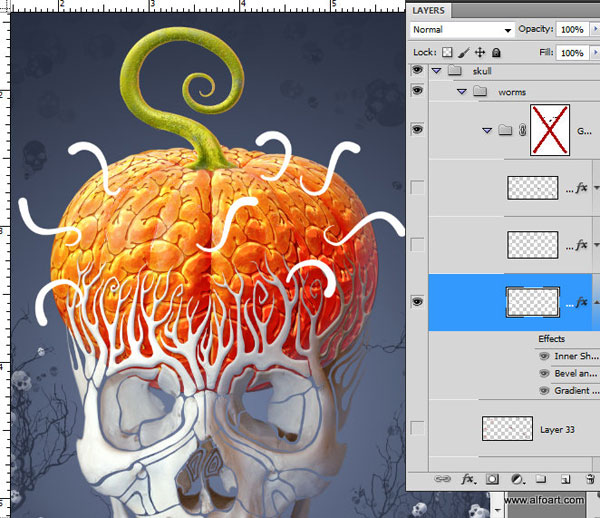The image size is (600, 518).
Task: Click the mask link chain icon
Action: 522,130
